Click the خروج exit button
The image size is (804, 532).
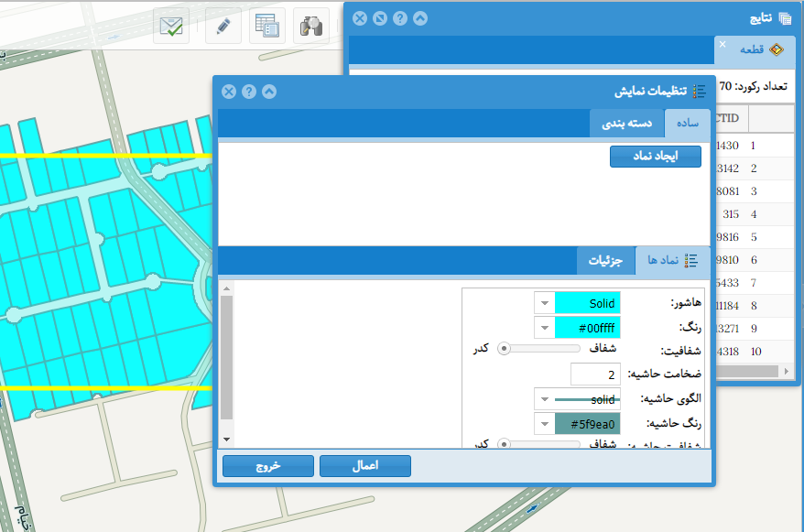click(267, 465)
